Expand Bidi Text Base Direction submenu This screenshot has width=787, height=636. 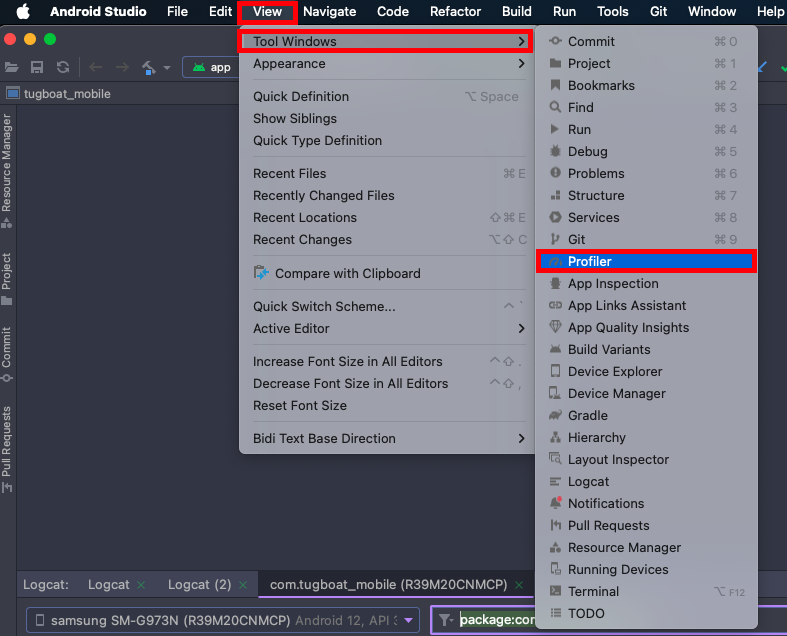pyautogui.click(x=386, y=439)
